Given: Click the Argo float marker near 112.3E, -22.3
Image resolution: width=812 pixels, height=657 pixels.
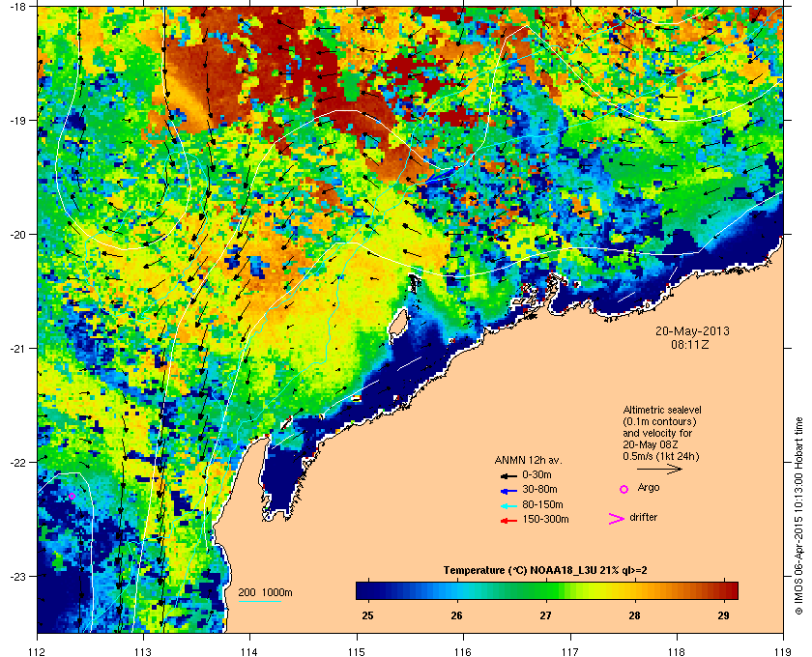Looking at the screenshot, I should click(x=72, y=496).
